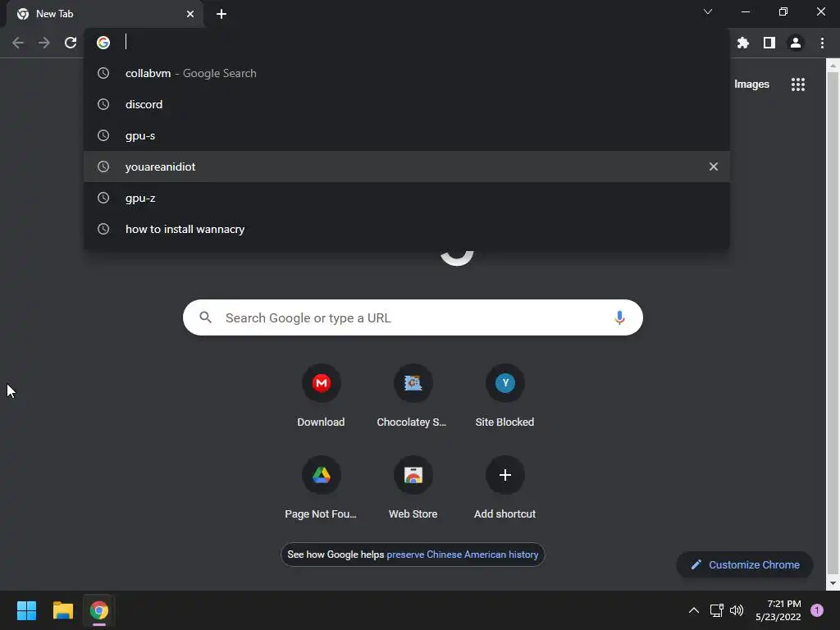The width and height of the screenshot is (840, 630).
Task: Select the discord suggestion
Action: coord(407,104)
